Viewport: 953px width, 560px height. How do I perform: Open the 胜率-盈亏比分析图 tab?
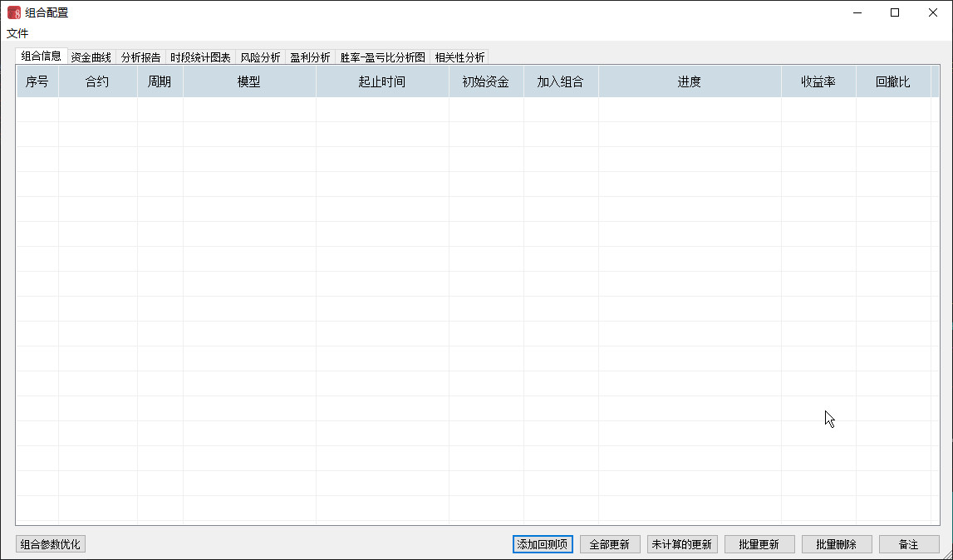[382, 57]
